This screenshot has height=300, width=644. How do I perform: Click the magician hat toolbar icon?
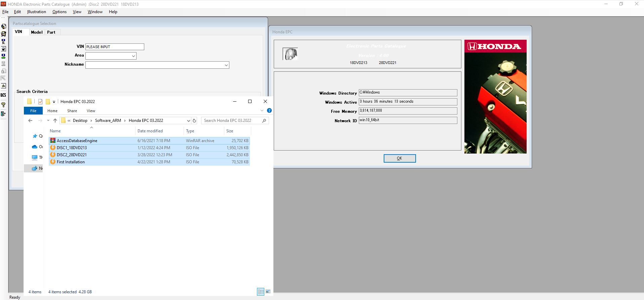pyautogui.click(x=3, y=49)
